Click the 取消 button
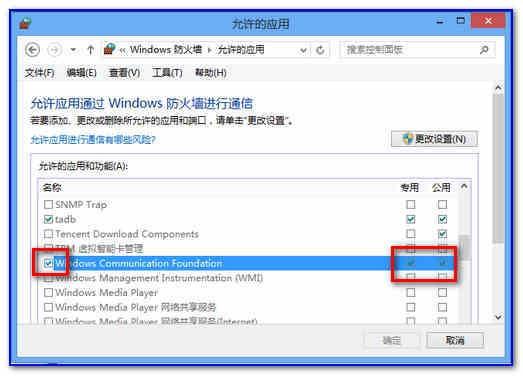This screenshot has height=376, width=523. click(x=455, y=340)
